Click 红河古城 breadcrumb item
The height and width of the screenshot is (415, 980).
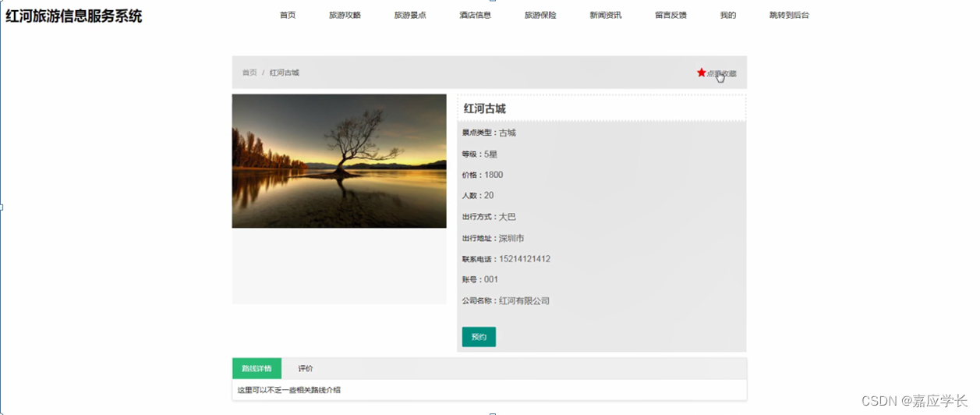coord(285,73)
